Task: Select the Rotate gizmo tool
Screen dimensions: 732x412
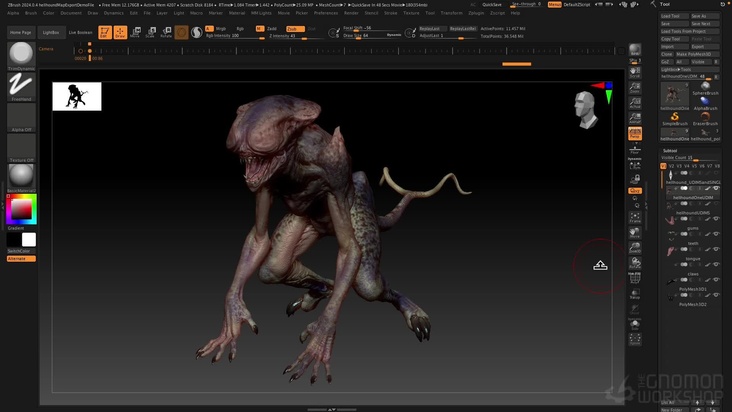Action: coord(166,32)
